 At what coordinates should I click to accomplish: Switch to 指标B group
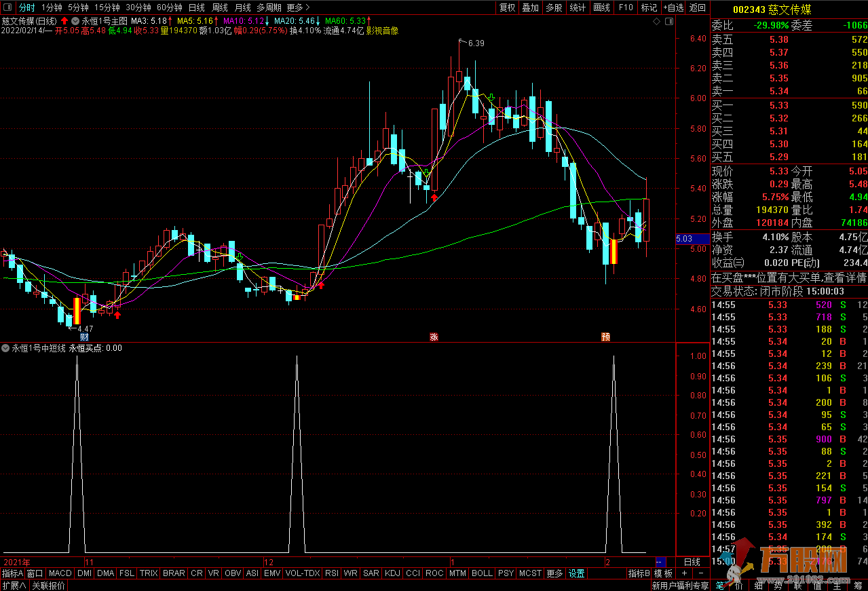click(x=639, y=573)
